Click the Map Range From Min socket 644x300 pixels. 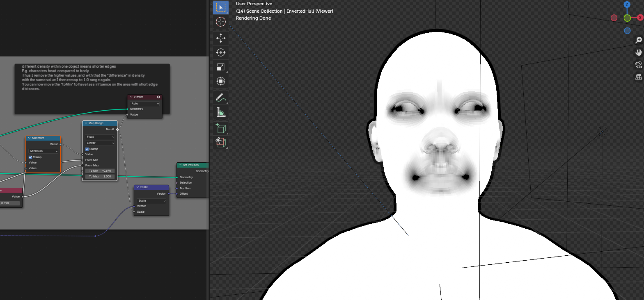coord(83,160)
